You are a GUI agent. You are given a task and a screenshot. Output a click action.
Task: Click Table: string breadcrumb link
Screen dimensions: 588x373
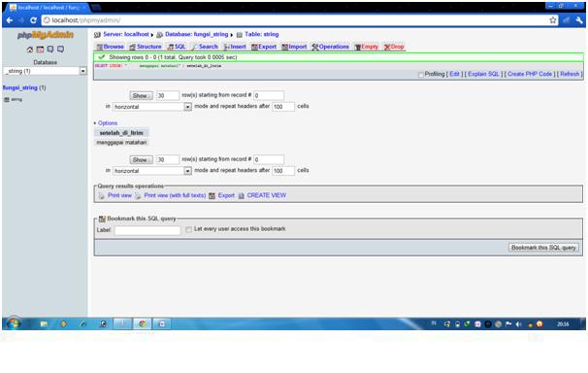(262, 34)
